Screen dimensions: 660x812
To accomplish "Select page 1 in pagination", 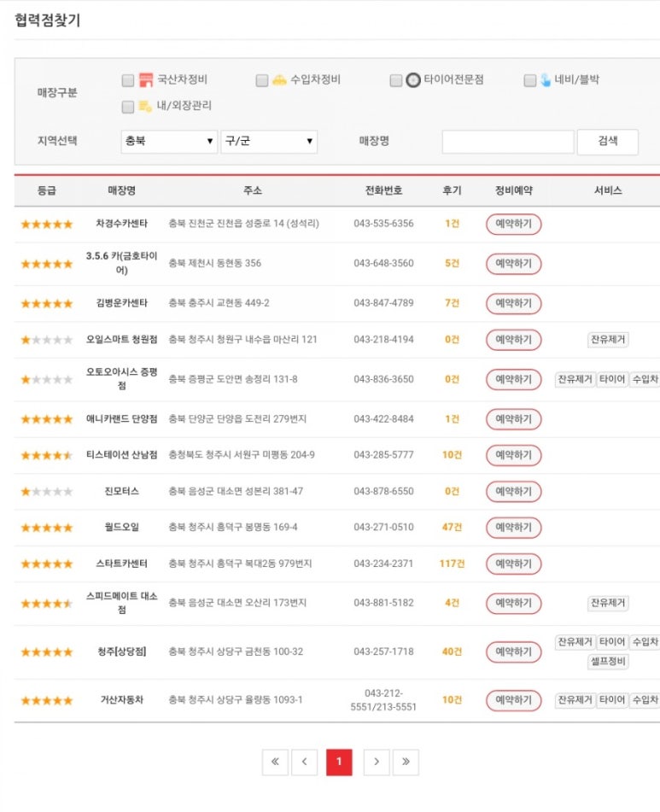I will [339, 762].
